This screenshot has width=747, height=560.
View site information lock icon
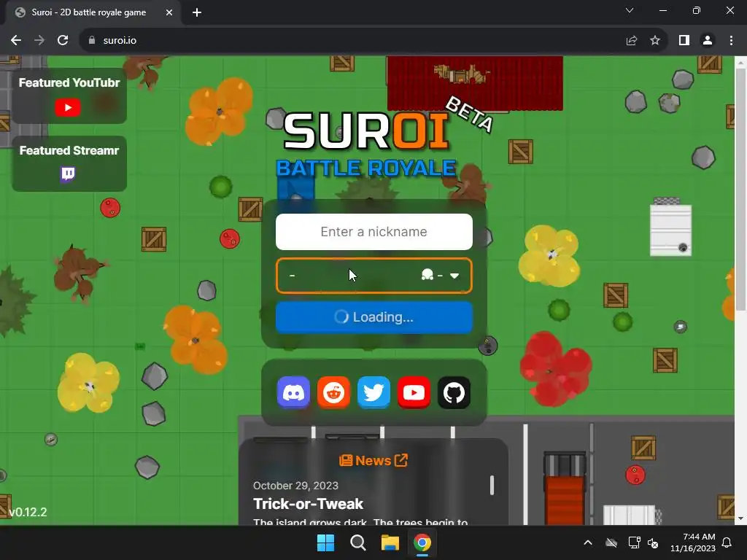coord(92,41)
